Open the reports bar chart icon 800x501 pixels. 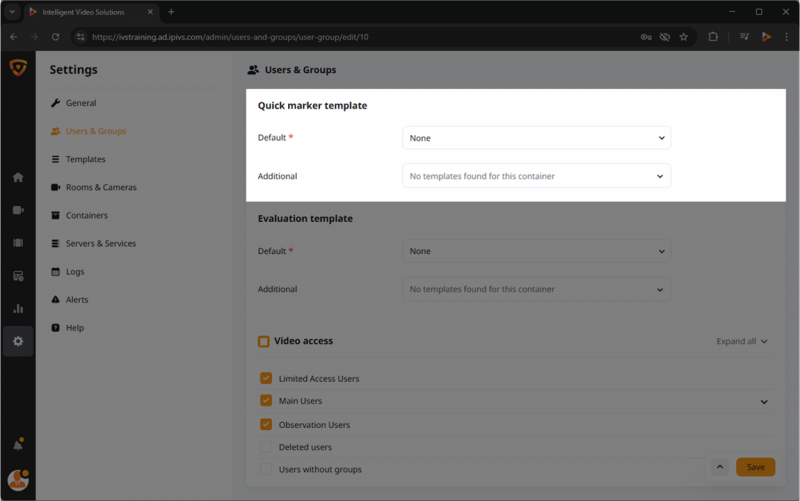[18, 309]
